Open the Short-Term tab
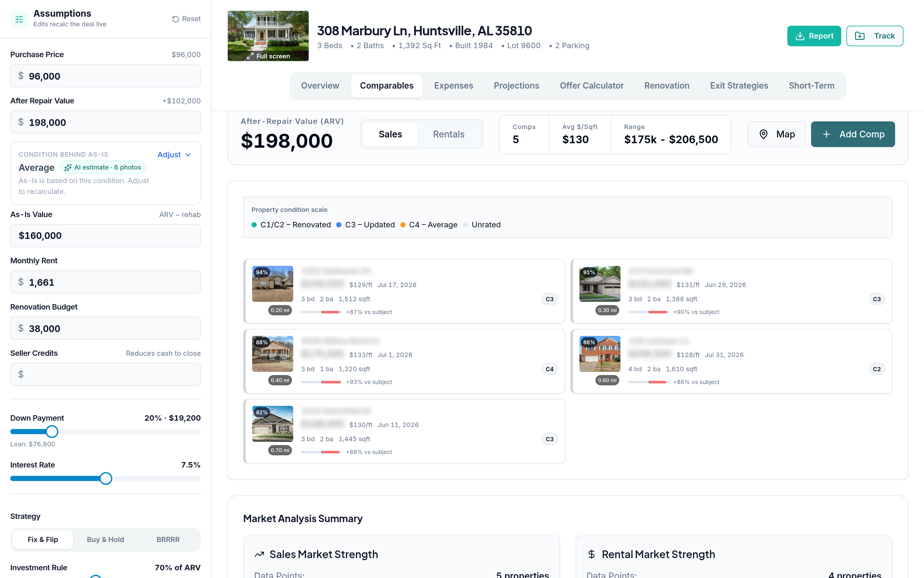The width and height of the screenshot is (924, 578). [811, 86]
